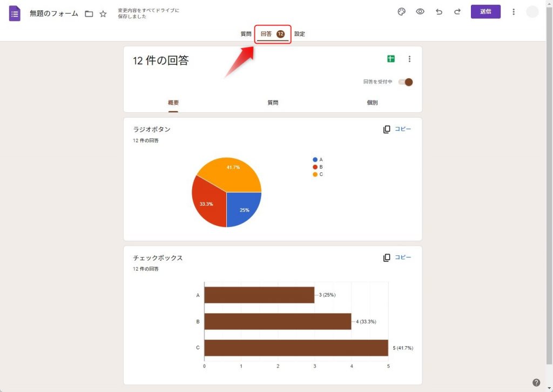Click the 送信 send button
This screenshot has width=553, height=392.
pos(485,12)
